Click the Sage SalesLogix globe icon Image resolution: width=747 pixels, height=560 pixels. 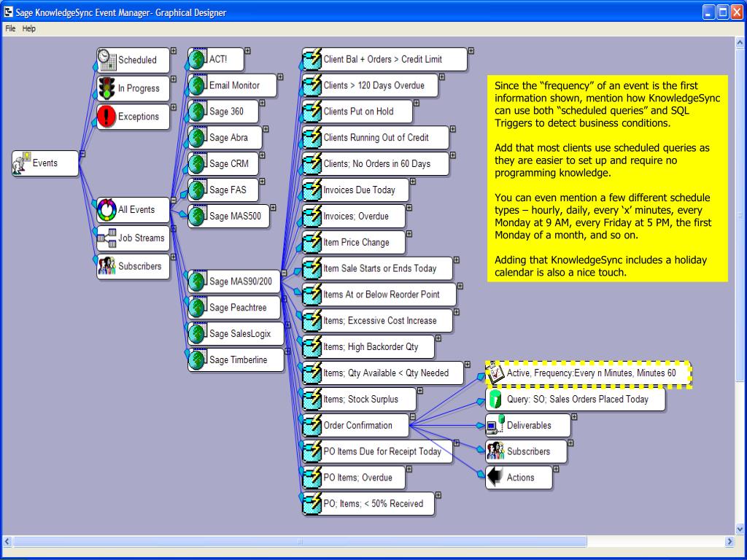(x=197, y=334)
